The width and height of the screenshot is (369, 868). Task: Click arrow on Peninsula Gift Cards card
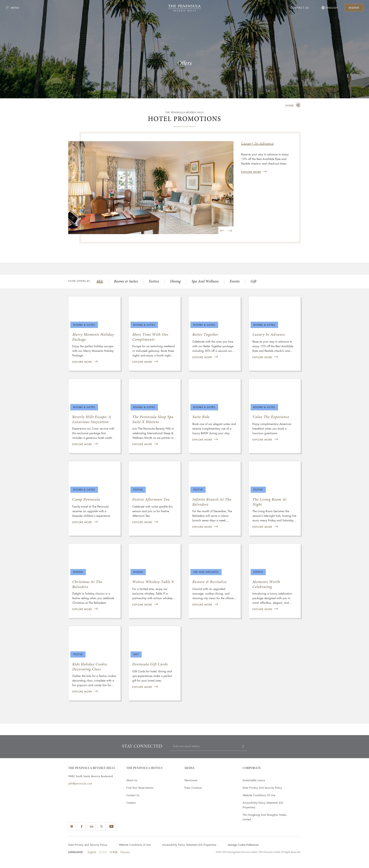click(x=156, y=686)
